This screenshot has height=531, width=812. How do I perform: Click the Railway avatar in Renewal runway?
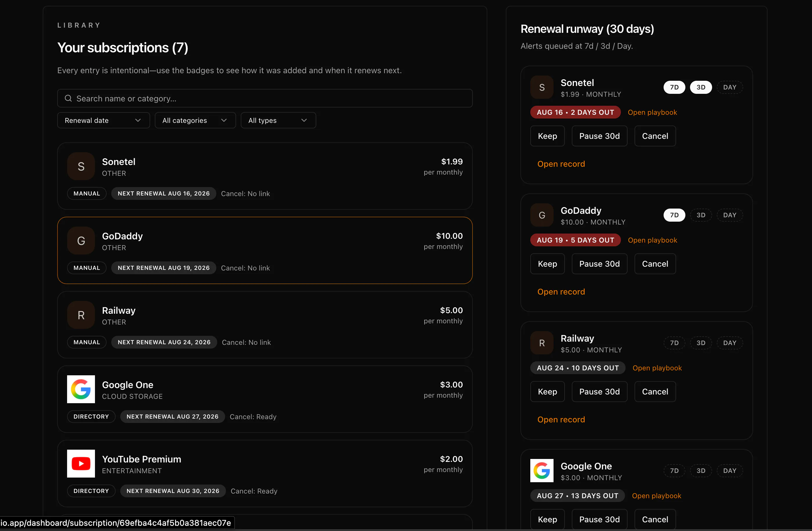tap(542, 343)
